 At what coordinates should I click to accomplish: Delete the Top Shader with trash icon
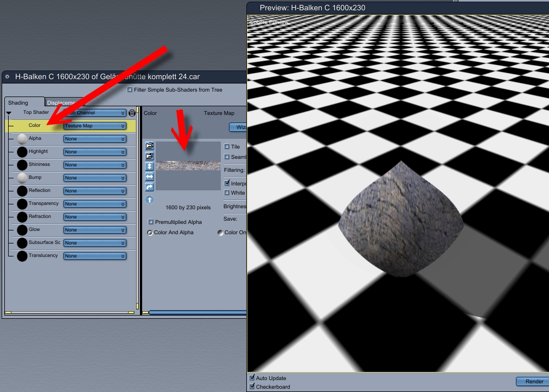(132, 113)
